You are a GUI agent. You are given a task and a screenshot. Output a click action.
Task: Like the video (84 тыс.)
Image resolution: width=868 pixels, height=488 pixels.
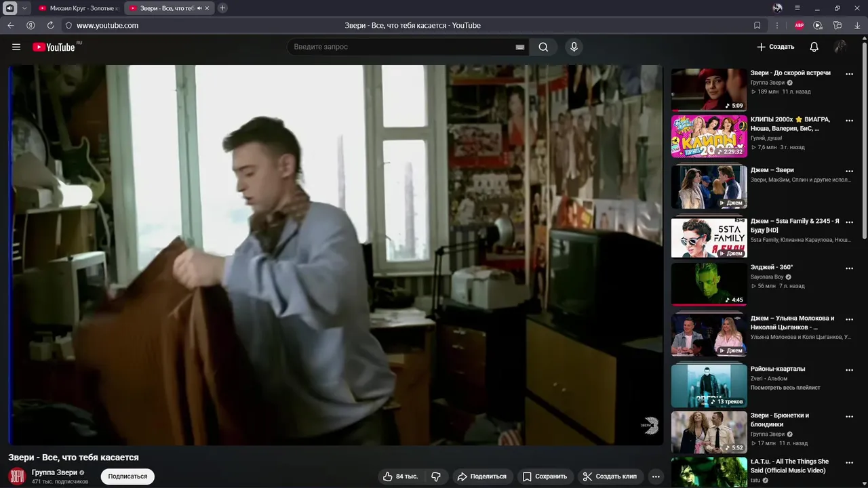click(401, 476)
